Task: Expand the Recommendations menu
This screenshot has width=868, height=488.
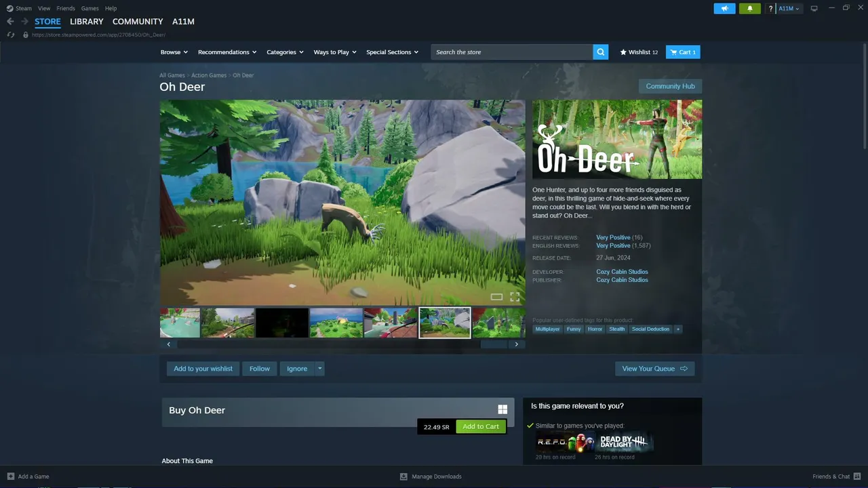Action: tap(227, 52)
